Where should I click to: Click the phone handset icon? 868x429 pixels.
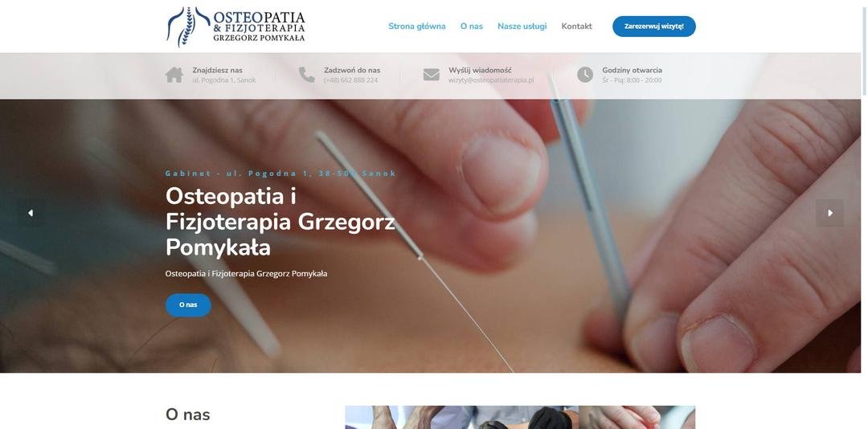click(306, 75)
